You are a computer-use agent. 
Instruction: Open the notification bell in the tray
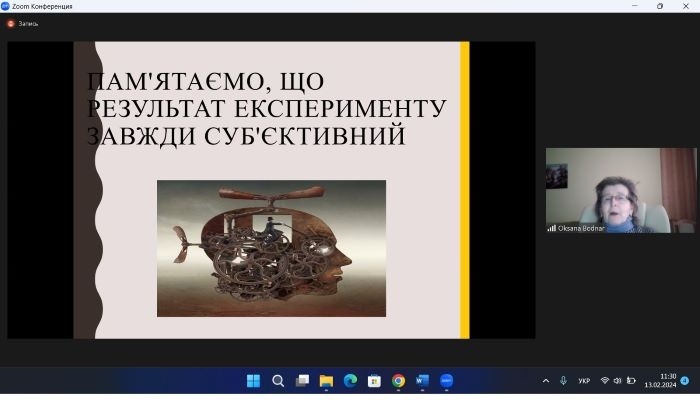tap(685, 381)
